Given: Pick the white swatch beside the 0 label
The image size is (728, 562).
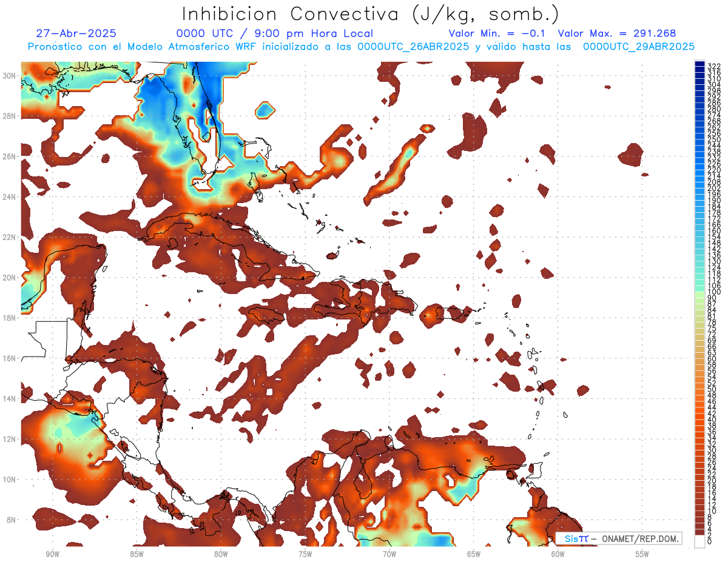Looking at the screenshot, I should click(x=699, y=541).
